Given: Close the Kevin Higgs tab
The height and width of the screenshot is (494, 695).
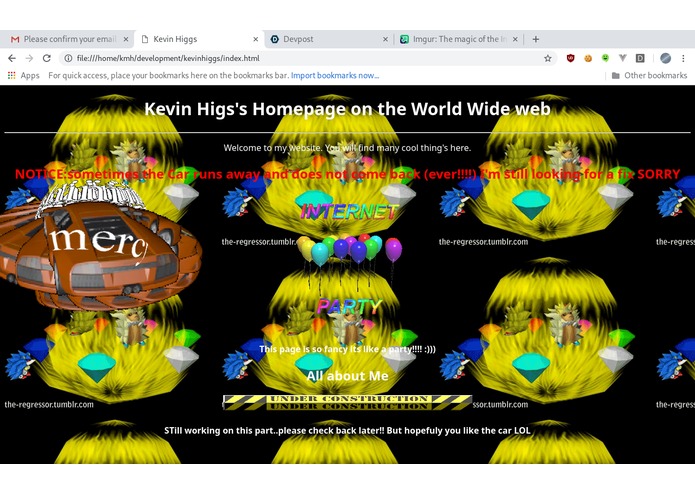Looking at the screenshot, I should coord(256,39).
